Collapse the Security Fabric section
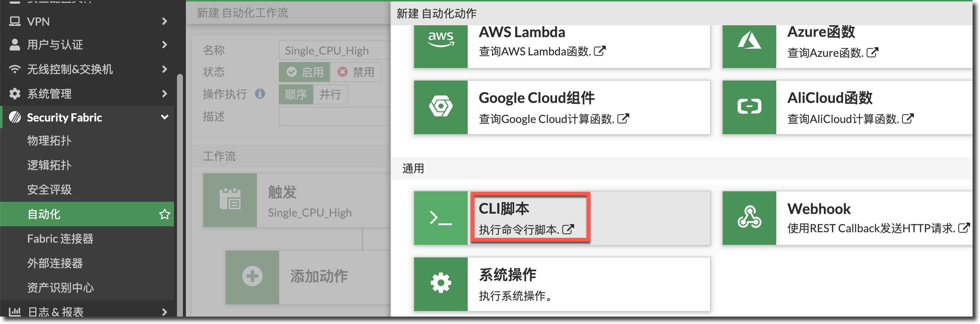Viewport: 980px width, 324px height. click(164, 117)
